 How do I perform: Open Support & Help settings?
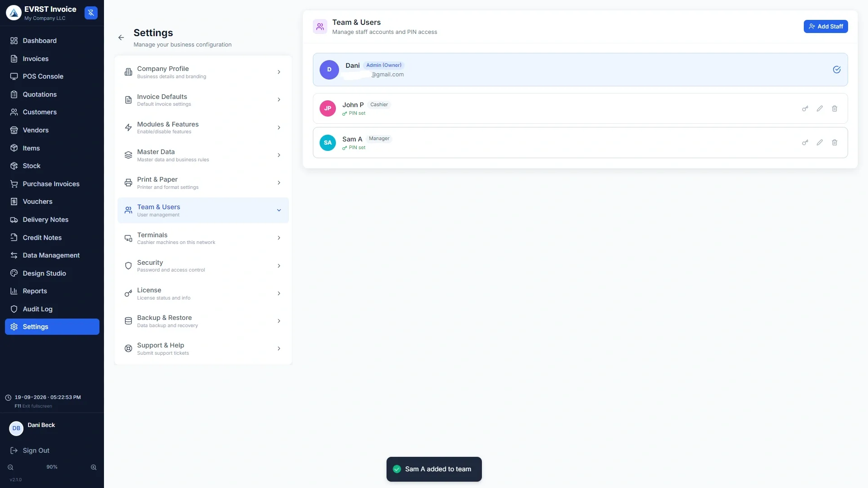click(203, 348)
